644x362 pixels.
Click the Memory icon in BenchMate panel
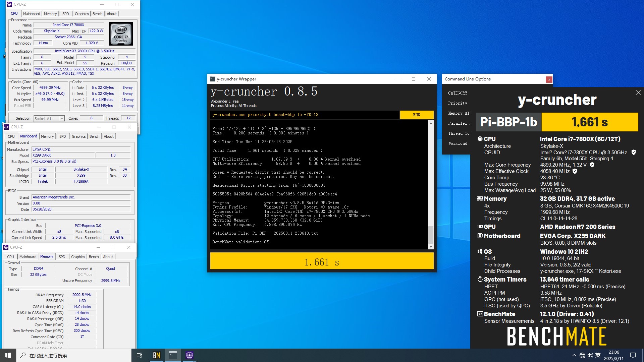click(480, 199)
